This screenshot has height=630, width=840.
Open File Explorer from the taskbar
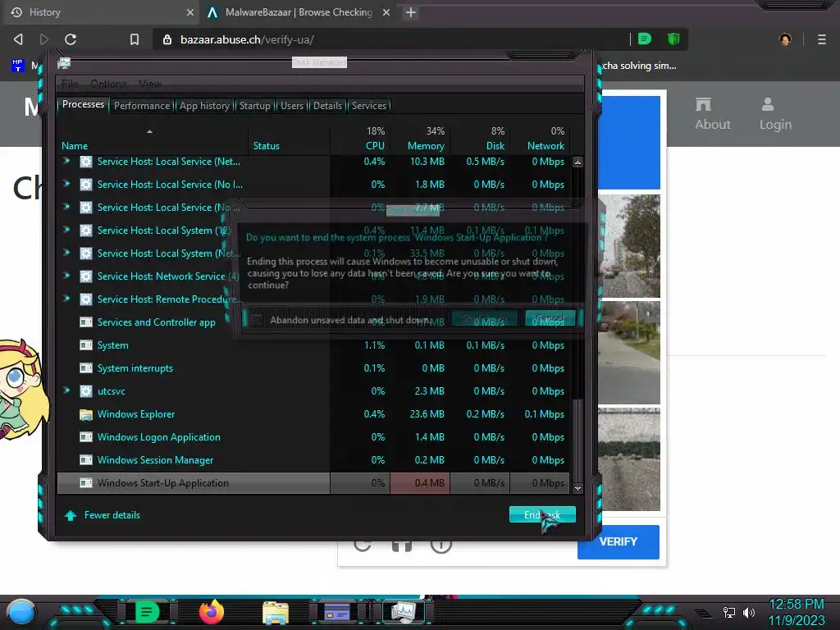pyautogui.click(x=276, y=612)
